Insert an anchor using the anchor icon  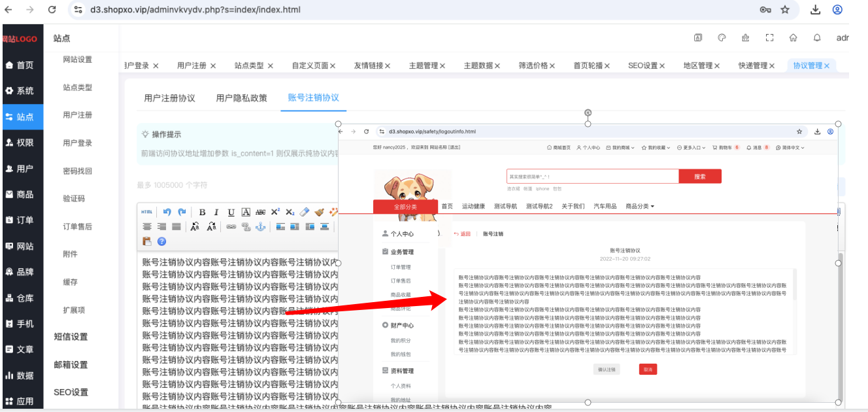(260, 226)
